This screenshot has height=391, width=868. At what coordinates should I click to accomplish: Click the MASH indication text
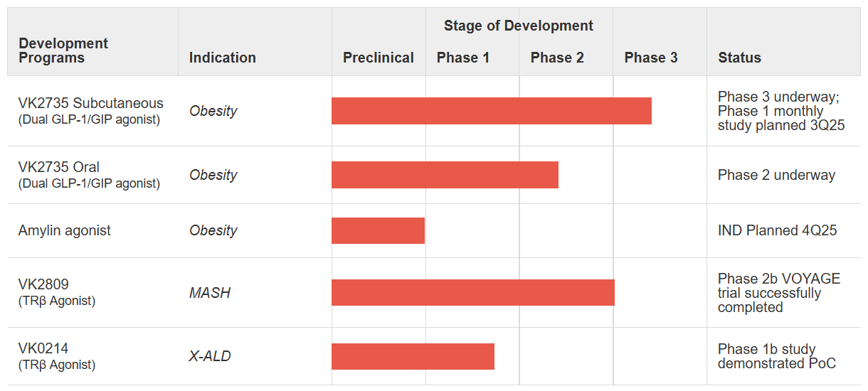click(x=209, y=293)
